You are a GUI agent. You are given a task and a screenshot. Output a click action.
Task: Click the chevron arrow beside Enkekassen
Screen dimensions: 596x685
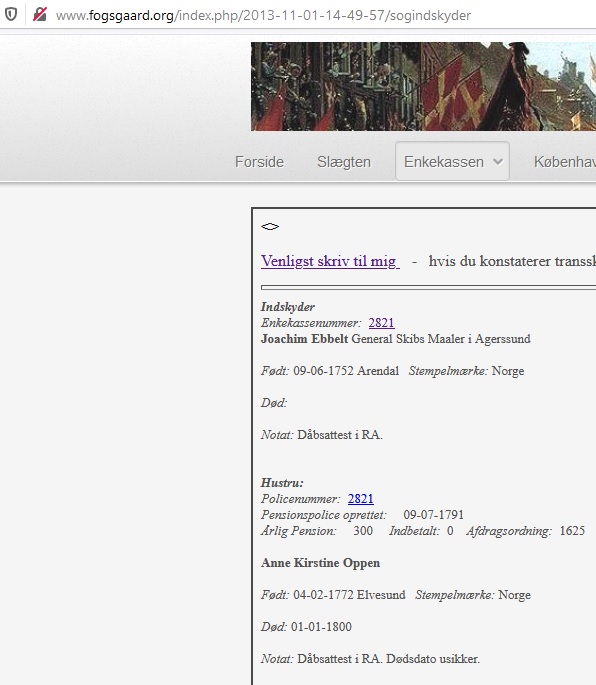[x=497, y=162]
